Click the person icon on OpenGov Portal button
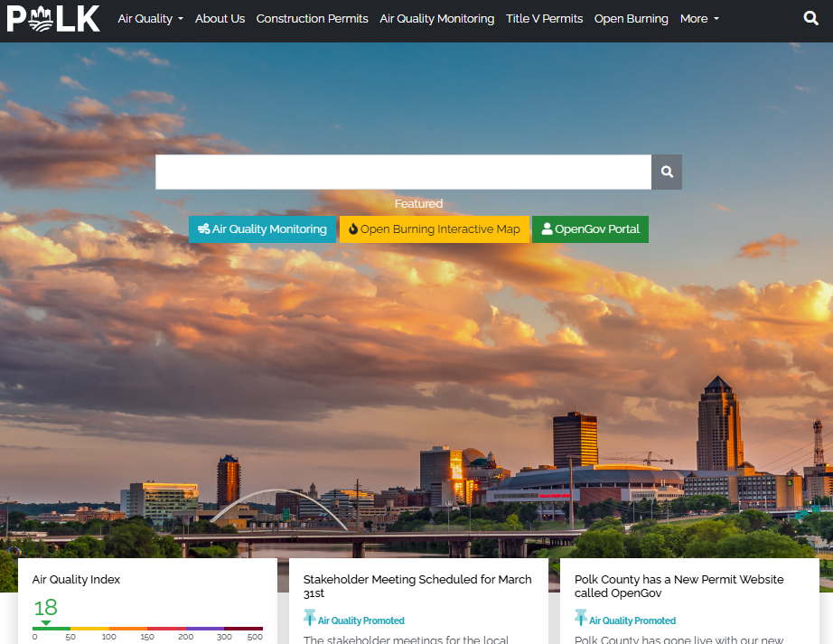Viewport: 833px width, 644px height. (x=547, y=229)
